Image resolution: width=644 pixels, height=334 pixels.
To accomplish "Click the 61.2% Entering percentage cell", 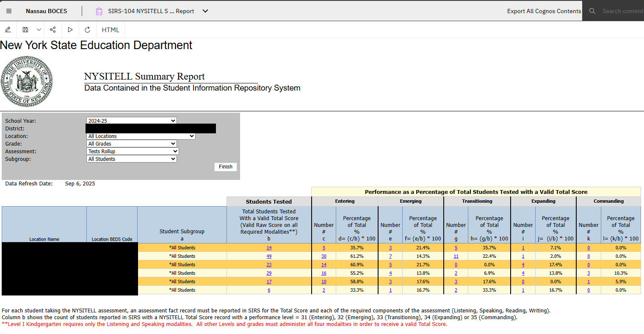I will pyautogui.click(x=357, y=256).
